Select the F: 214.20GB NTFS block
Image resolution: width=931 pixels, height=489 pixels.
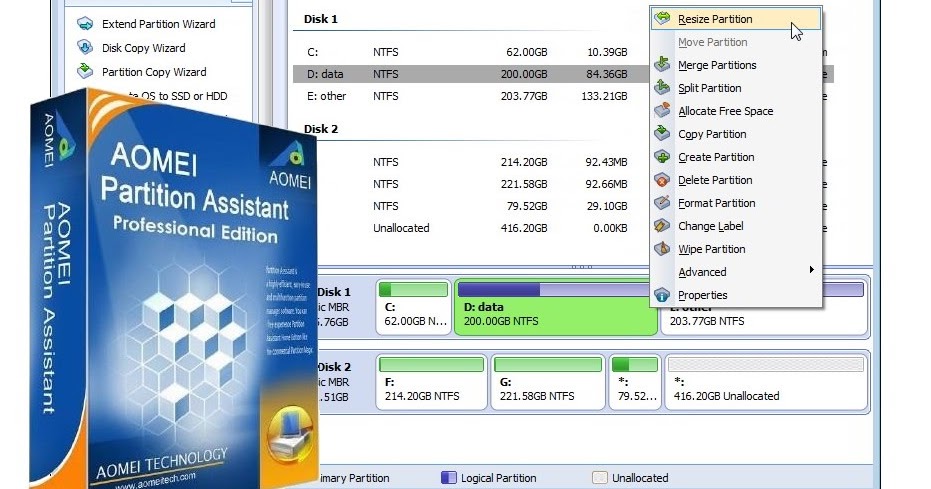coord(431,382)
